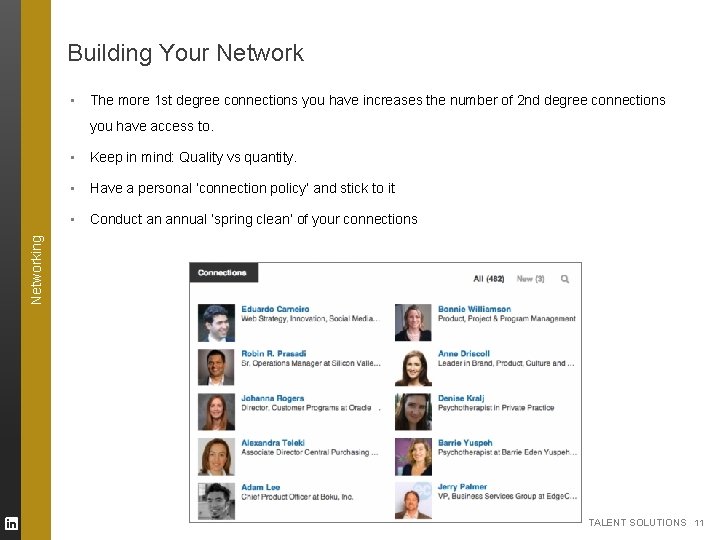
Task: Click Alexandra Teleki's name link
Action: click(273, 442)
